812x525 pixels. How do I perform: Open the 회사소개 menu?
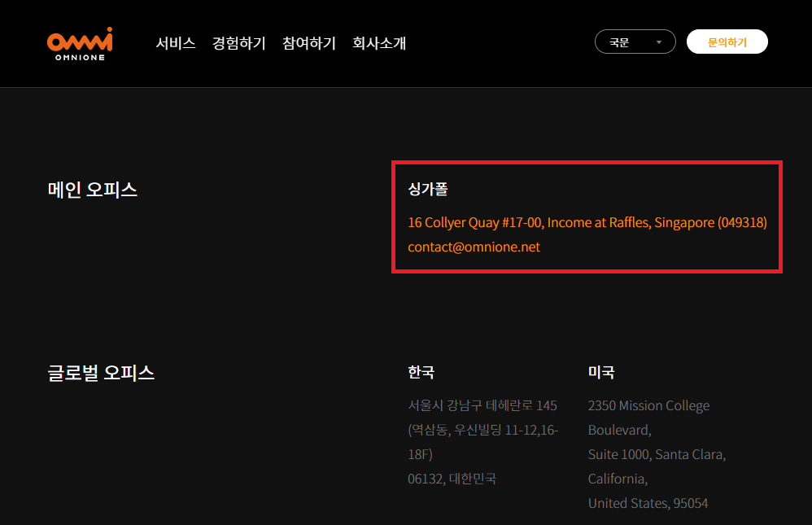coord(379,43)
